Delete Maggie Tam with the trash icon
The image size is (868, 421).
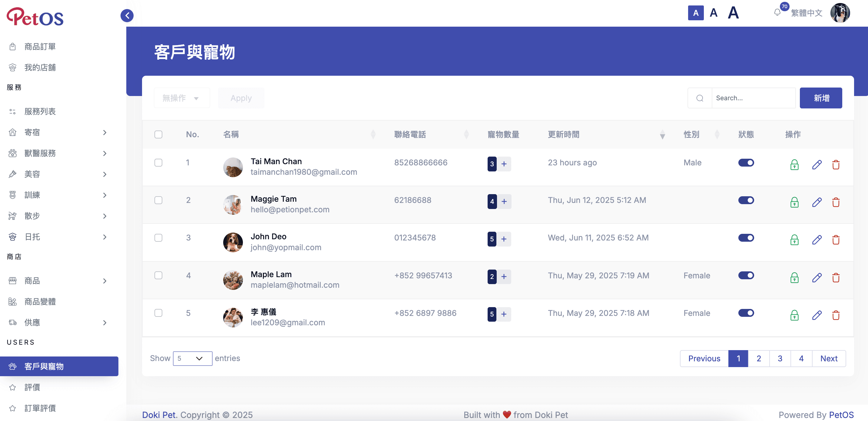tap(836, 202)
